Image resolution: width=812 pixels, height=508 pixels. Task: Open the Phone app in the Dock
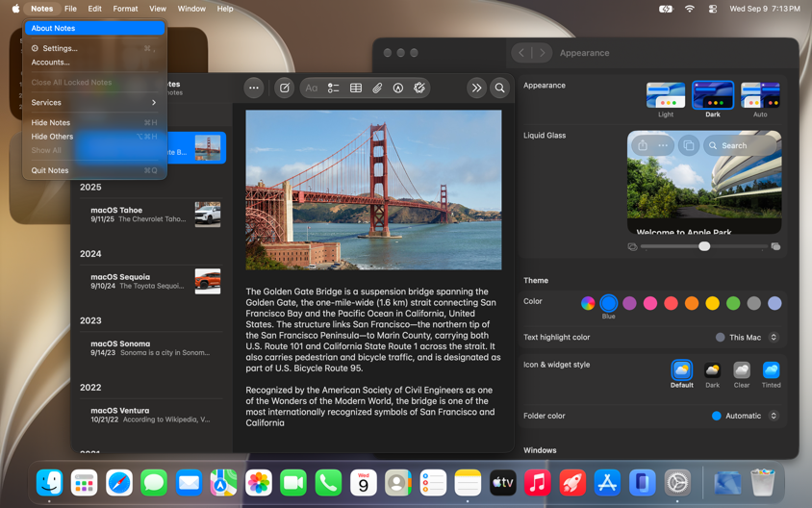[x=328, y=483]
